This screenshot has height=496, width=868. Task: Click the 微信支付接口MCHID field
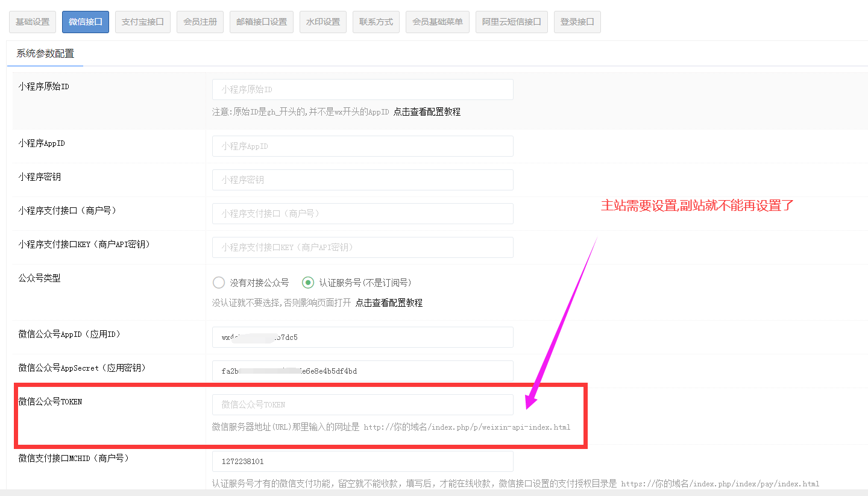pos(362,461)
